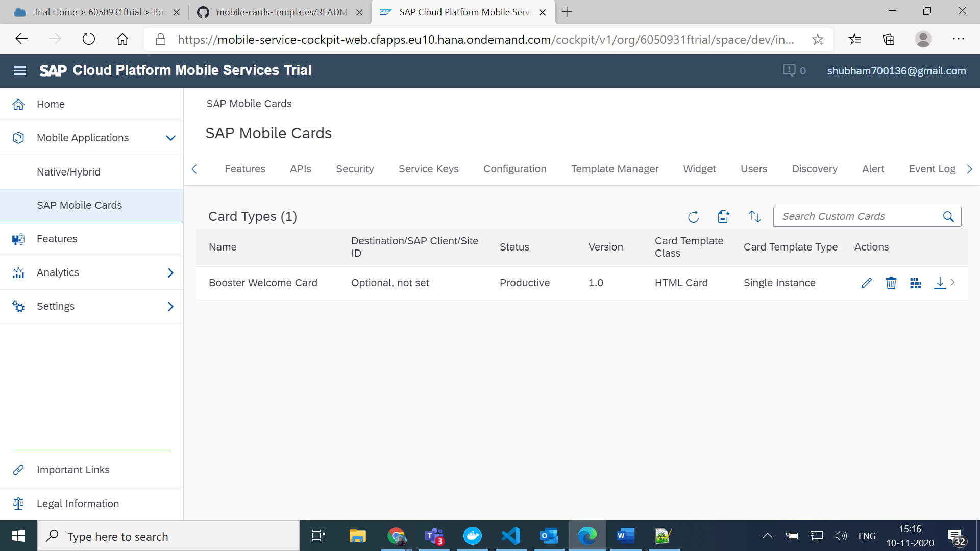Expand row actions with the right arrow
Screen dimensions: 980x551
[953, 283]
